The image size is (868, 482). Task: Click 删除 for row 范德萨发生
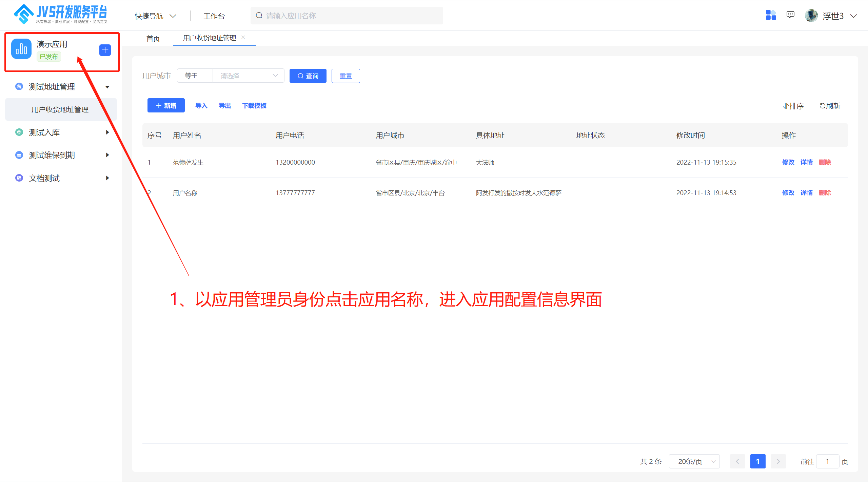click(825, 162)
